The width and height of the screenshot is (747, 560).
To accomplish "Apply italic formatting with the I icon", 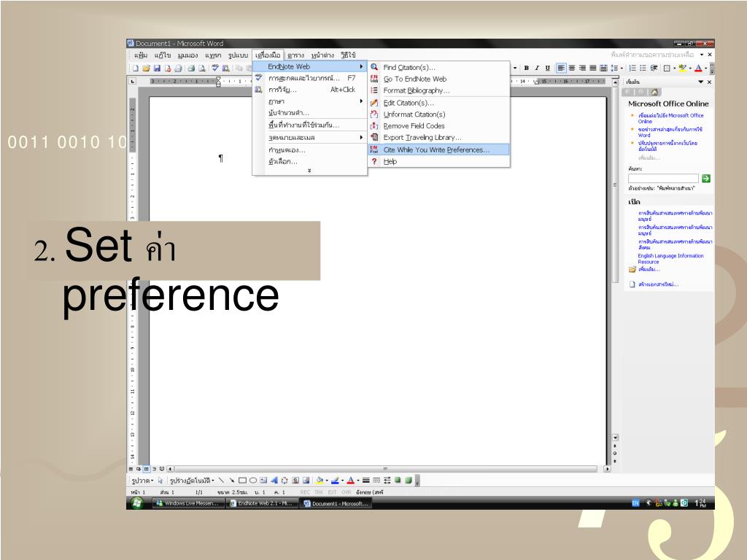I will point(537,68).
